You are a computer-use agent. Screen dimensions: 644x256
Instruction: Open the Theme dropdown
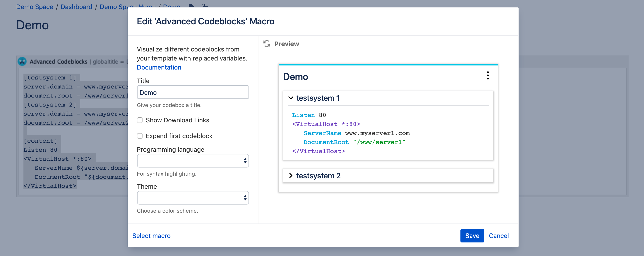pos(193,198)
